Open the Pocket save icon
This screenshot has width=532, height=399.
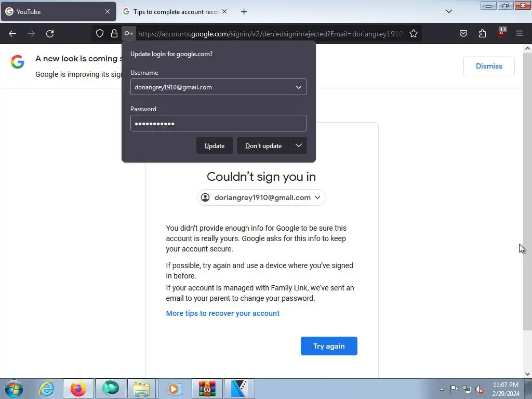click(463, 33)
